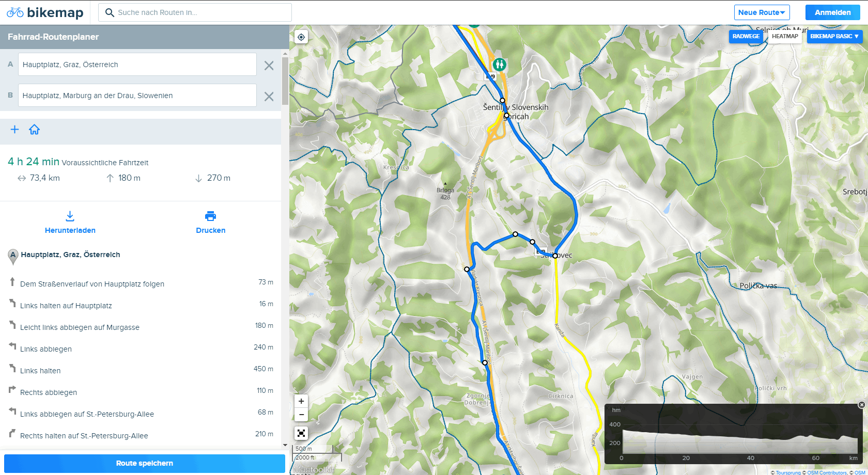Add a new waypoint with plus icon
This screenshot has width=868, height=475.
[15, 130]
